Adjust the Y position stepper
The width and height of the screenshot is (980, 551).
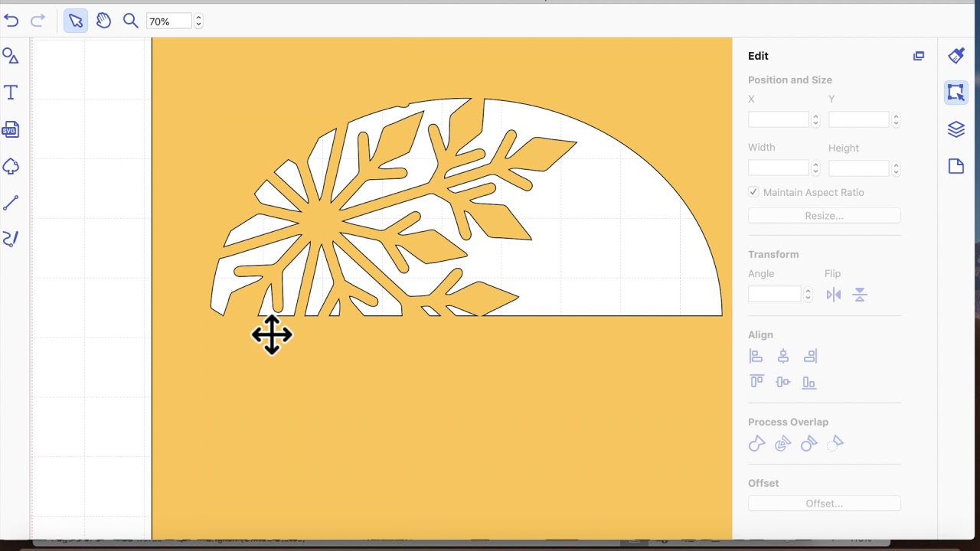[x=896, y=119]
